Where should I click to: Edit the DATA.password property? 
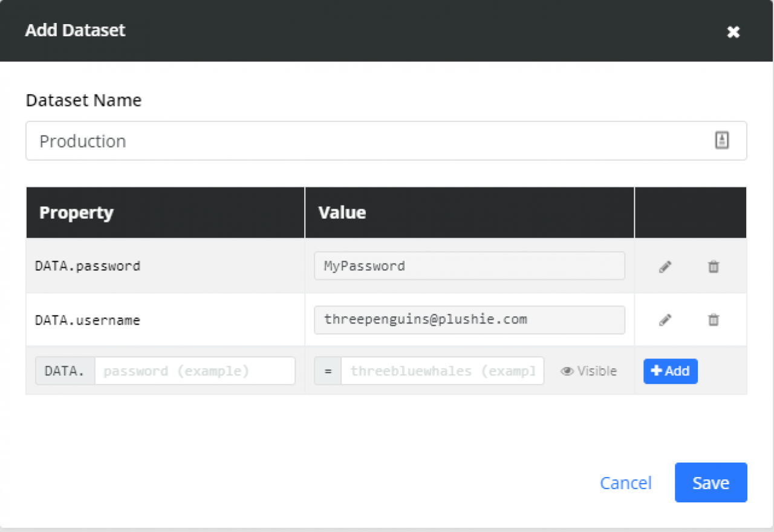(665, 266)
